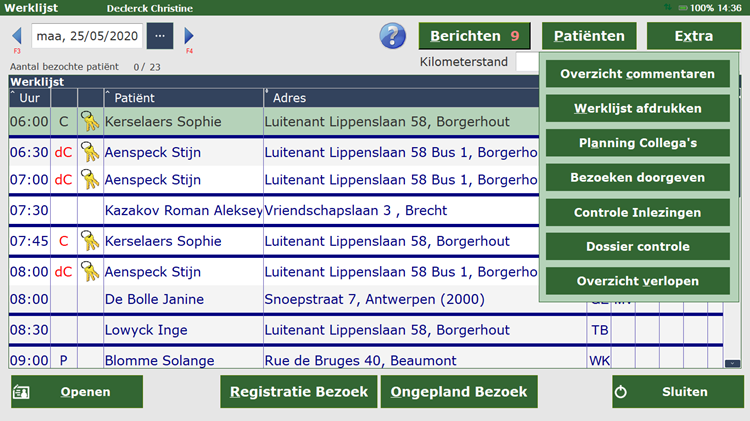Go to next day with right arrow
The image size is (750, 421).
[189, 36]
